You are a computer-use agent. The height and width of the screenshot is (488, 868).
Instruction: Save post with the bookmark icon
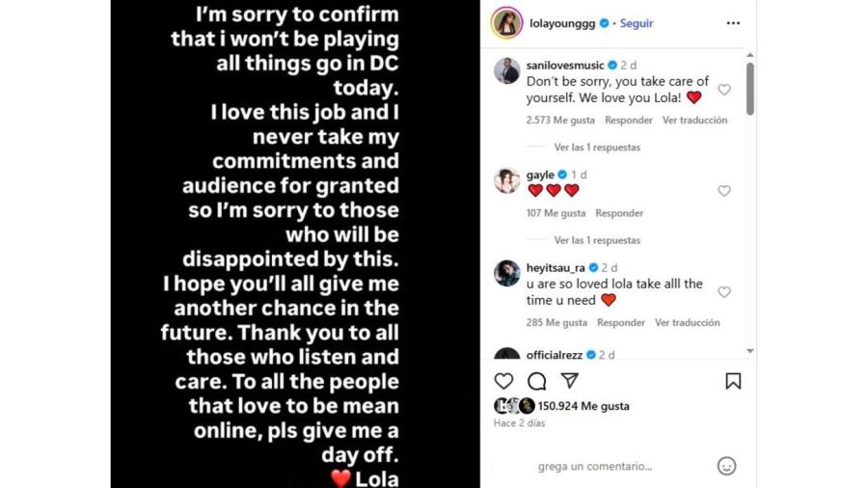pyautogui.click(x=733, y=381)
